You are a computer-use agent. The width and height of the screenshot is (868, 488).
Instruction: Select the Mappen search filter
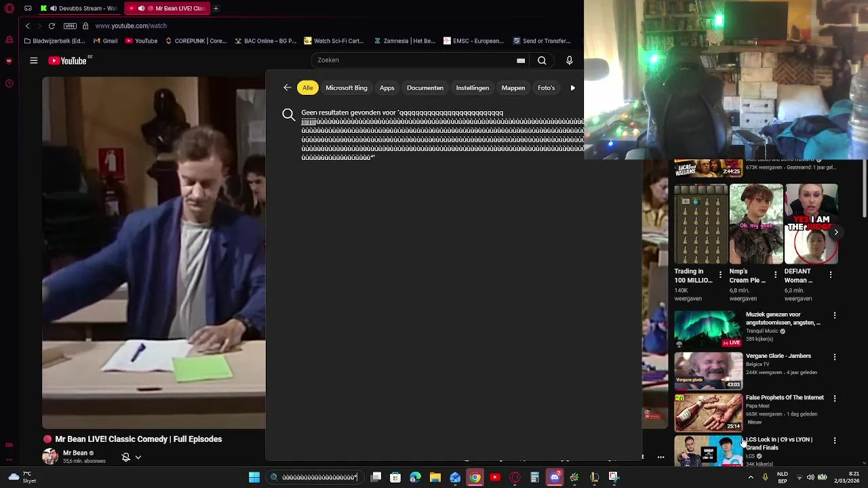click(513, 87)
